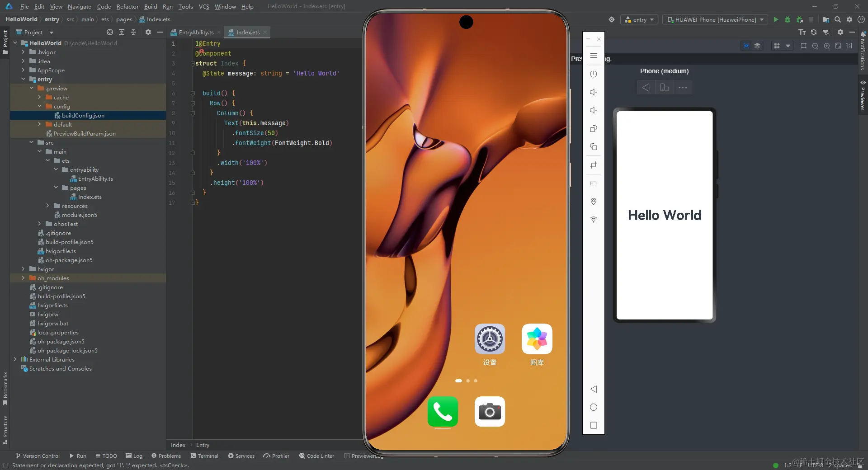The width and height of the screenshot is (868, 470).
Task: Open the HUAWEI Phone device dropdown
Action: pyautogui.click(x=716, y=19)
